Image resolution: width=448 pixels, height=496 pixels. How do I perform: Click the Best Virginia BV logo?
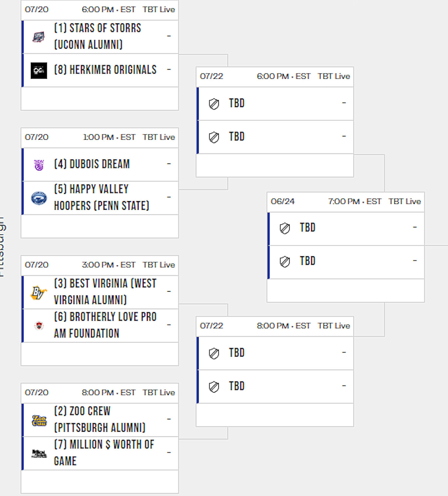39,292
